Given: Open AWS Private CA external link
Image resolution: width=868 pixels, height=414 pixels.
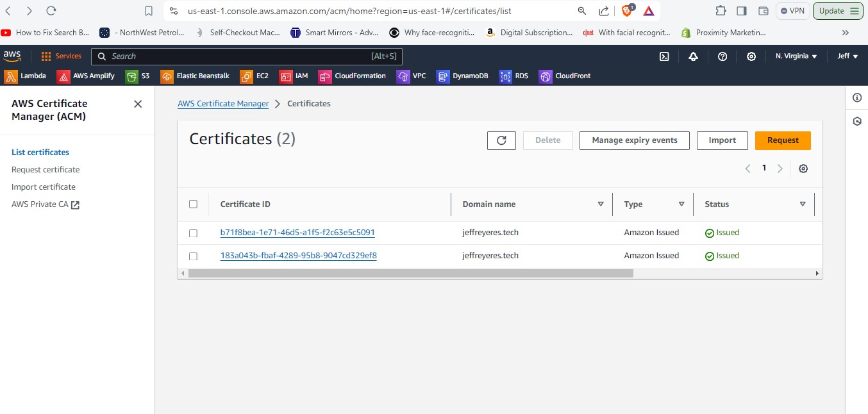Looking at the screenshot, I should click(x=46, y=205).
